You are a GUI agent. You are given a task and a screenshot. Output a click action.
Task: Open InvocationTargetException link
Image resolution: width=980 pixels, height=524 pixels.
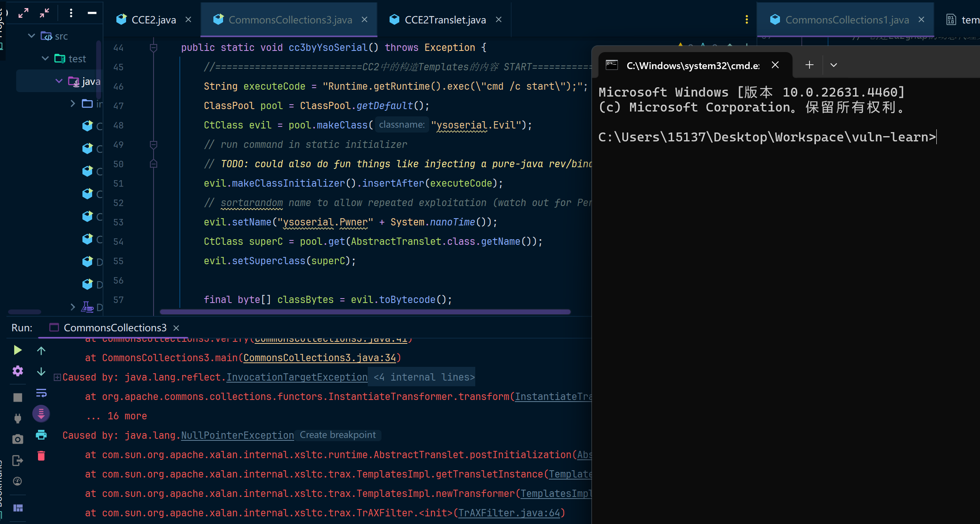point(297,377)
